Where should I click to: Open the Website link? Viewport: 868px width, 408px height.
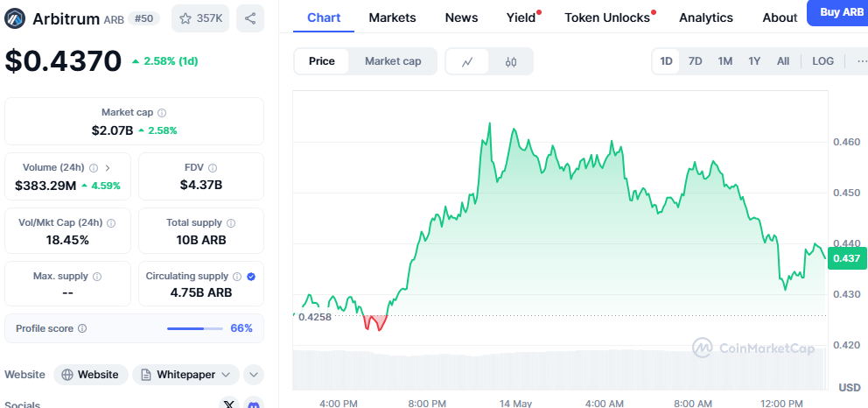tap(91, 375)
